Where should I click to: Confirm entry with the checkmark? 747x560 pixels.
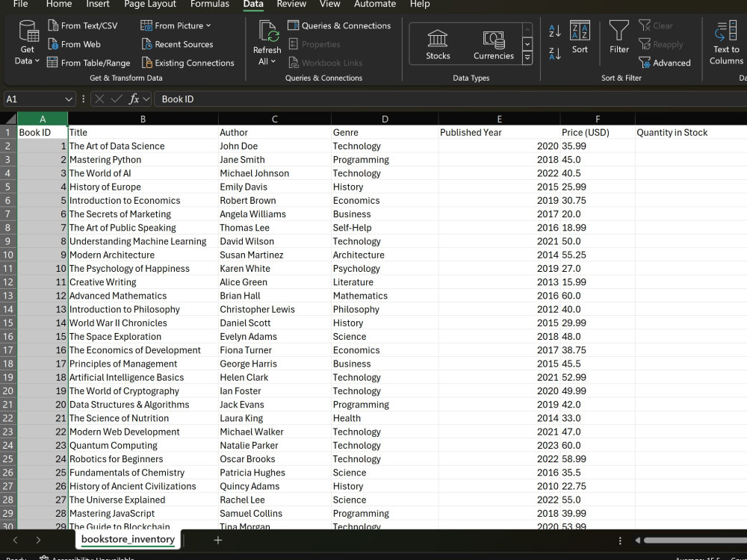click(x=117, y=99)
